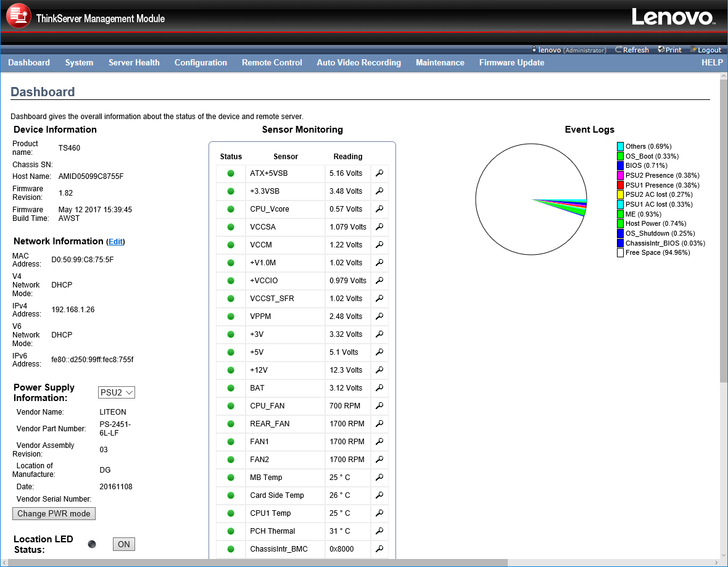Open the HELP link at top right
Screen dimensions: 728x567
(x=712, y=62)
